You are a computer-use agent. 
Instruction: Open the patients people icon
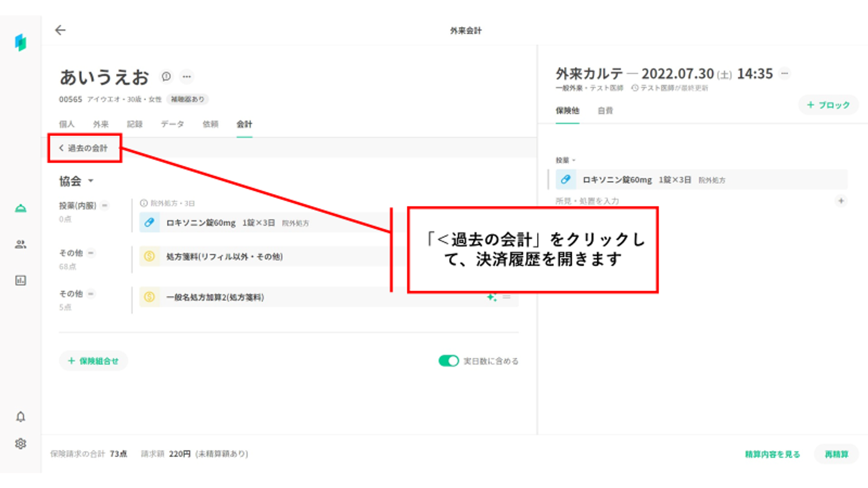click(20, 244)
